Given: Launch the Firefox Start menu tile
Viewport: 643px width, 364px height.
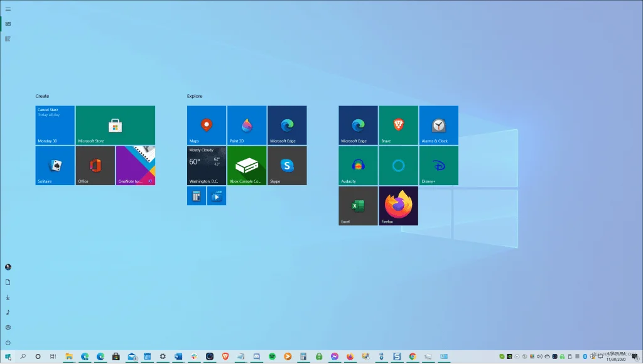Looking at the screenshot, I should point(398,206).
